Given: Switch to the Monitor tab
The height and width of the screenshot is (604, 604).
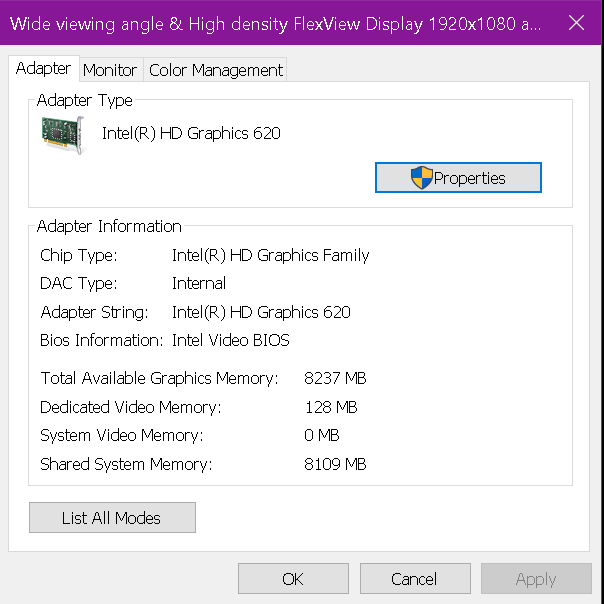Looking at the screenshot, I should coord(111,70).
